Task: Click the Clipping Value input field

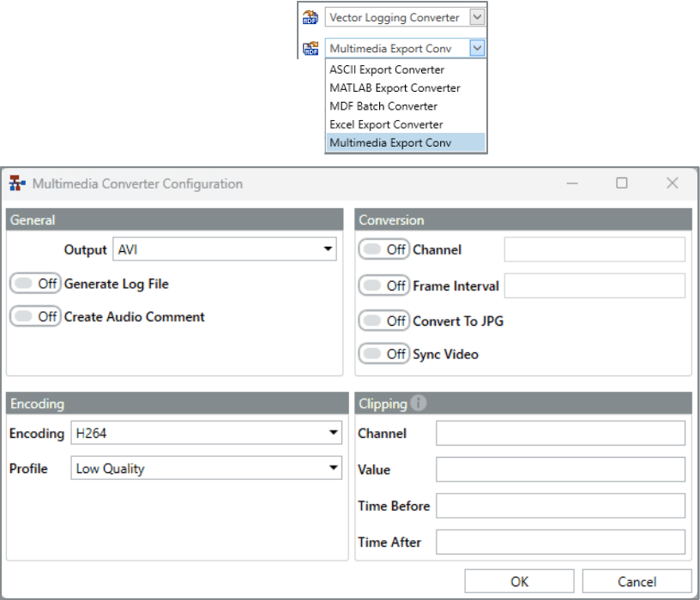Action: (x=561, y=470)
